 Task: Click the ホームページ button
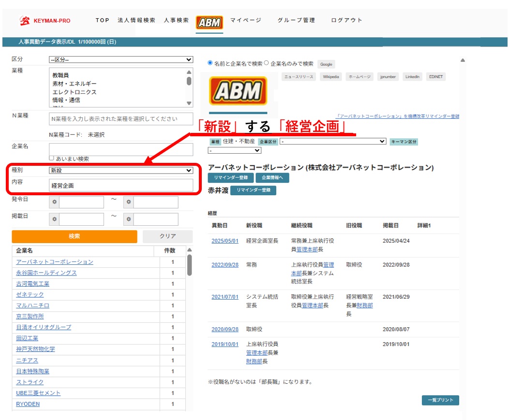(x=359, y=77)
